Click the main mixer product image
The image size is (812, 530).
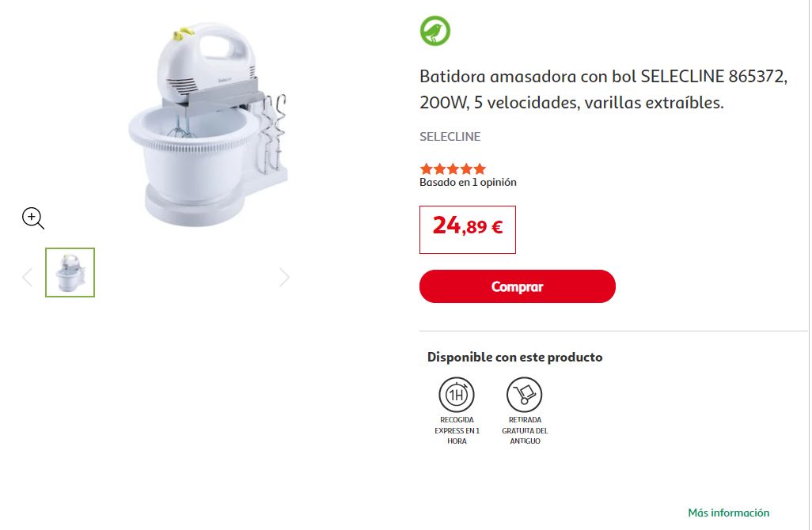[208, 124]
